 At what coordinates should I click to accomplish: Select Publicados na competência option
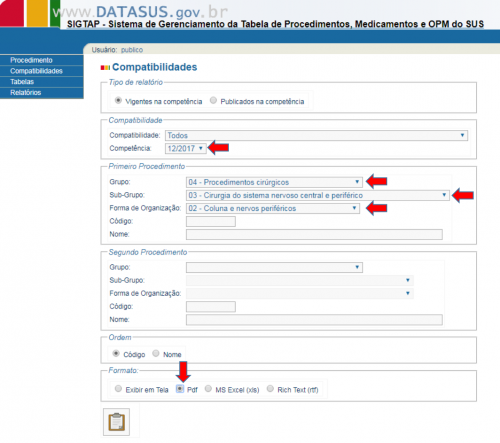213,100
